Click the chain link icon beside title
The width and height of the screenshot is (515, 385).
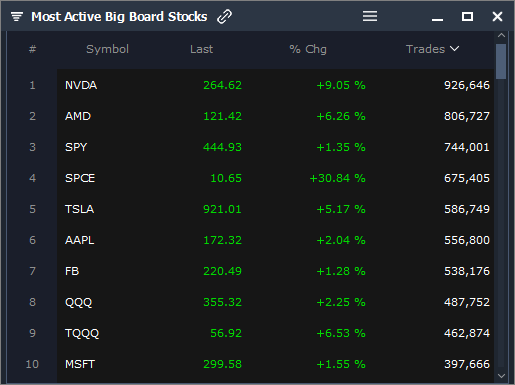224,16
